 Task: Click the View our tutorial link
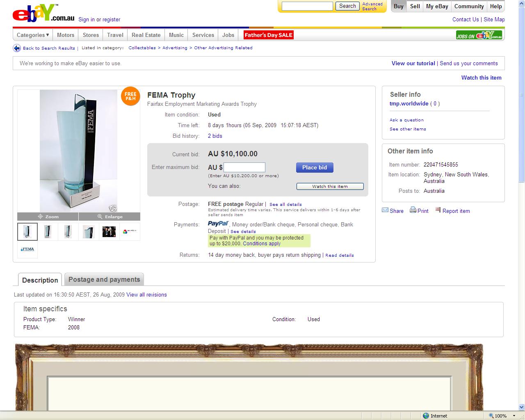(x=413, y=63)
